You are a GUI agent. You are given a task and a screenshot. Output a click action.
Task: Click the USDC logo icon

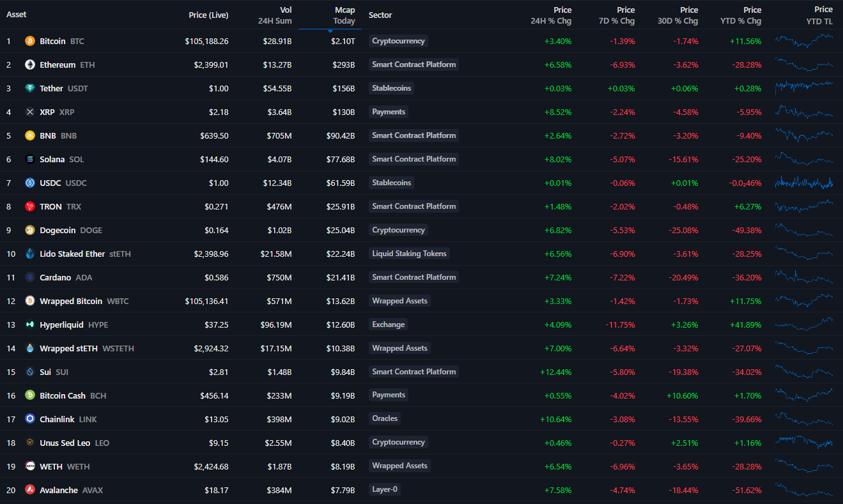30,183
